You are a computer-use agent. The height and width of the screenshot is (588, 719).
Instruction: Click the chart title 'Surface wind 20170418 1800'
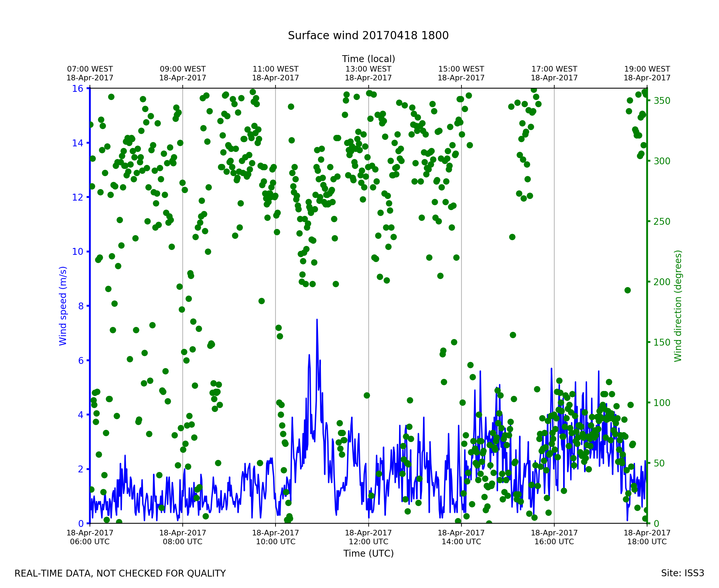368,36
